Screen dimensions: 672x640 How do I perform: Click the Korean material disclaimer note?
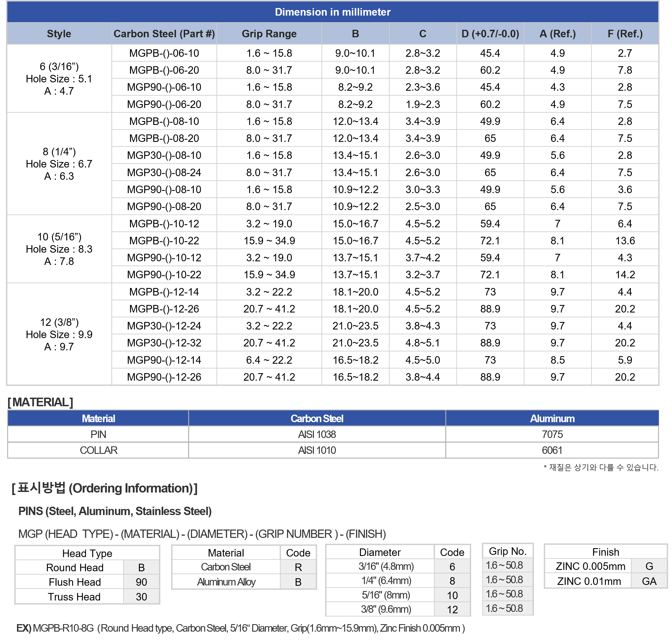(x=601, y=468)
